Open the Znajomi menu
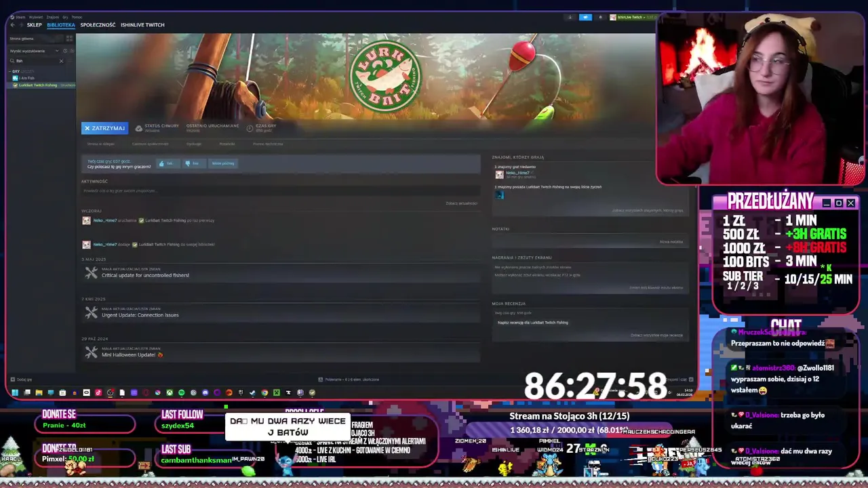 53,17
